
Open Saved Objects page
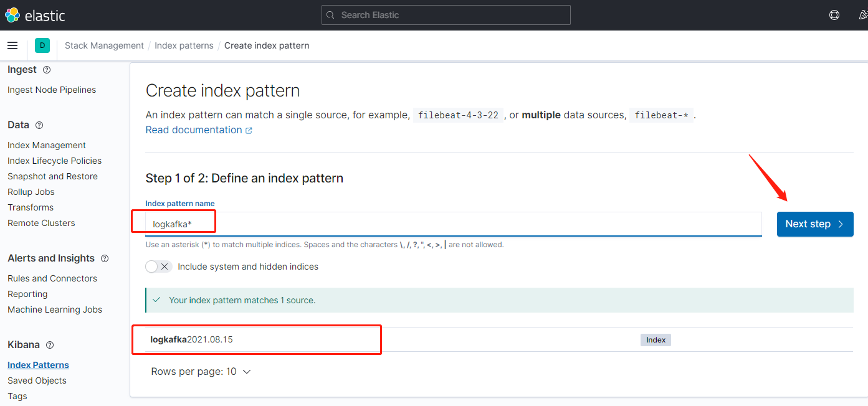(37, 380)
